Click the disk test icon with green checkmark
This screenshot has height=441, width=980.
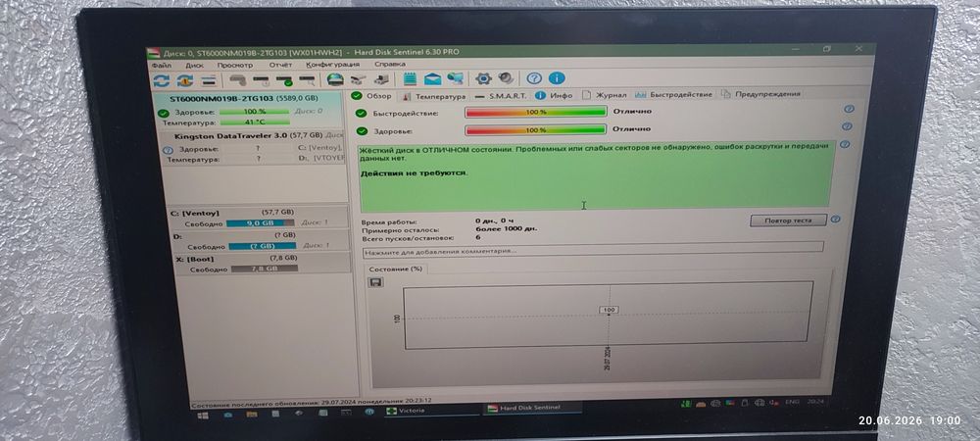point(284,80)
